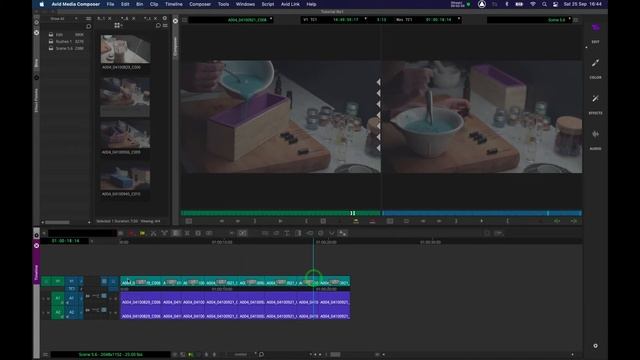The height and width of the screenshot is (360, 640).
Task: Select thumbnail A004_04100829_C006 in bin
Action: (x=125, y=49)
